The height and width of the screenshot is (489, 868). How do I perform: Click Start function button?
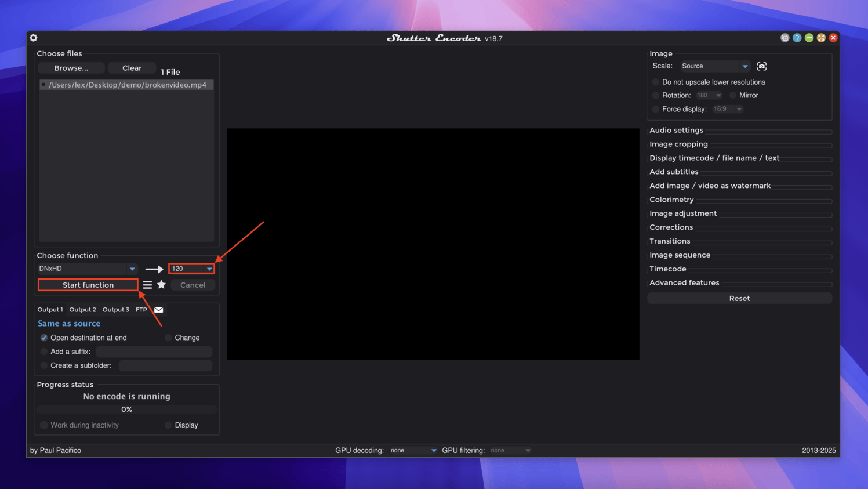click(x=88, y=285)
